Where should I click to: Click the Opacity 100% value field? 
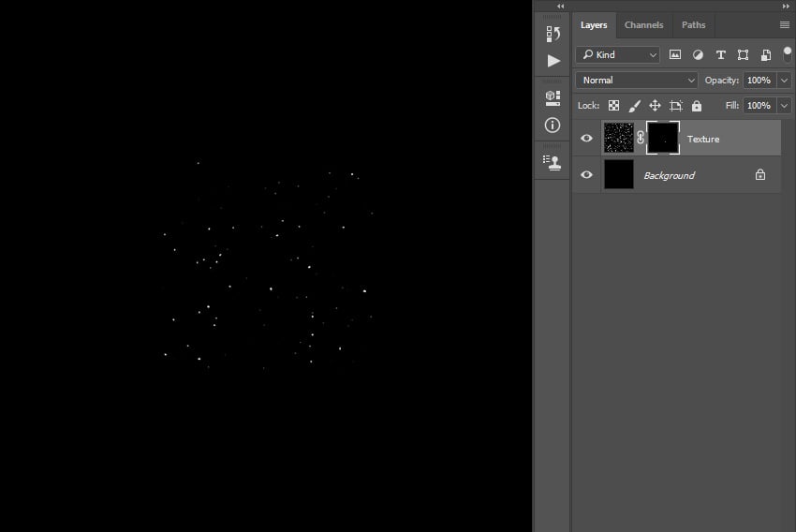pos(759,81)
